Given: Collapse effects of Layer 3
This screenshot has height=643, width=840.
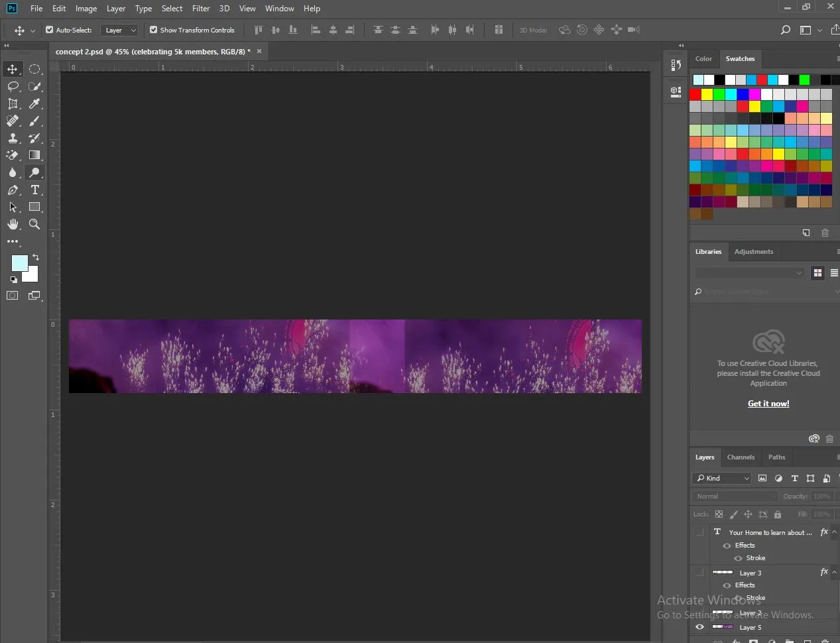Looking at the screenshot, I should point(834,573).
